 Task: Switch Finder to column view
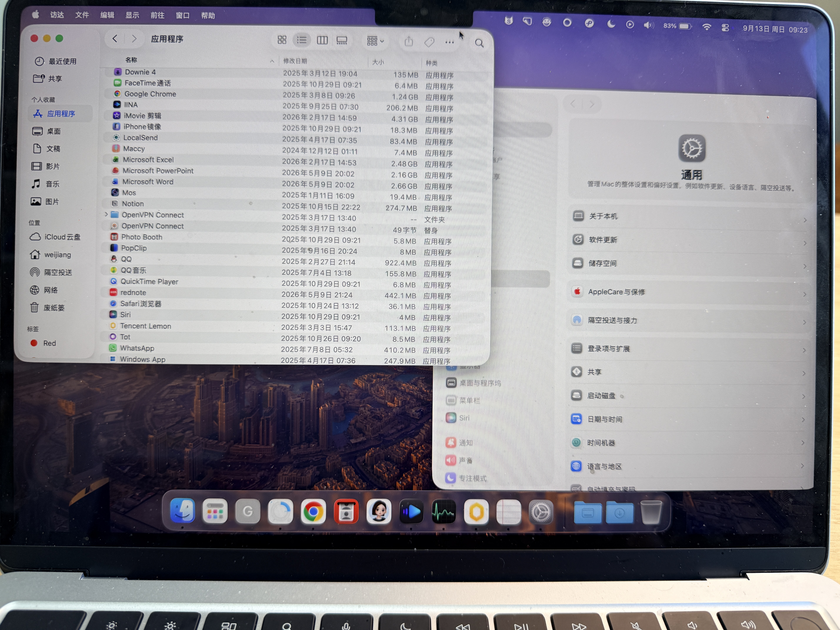[x=322, y=40]
